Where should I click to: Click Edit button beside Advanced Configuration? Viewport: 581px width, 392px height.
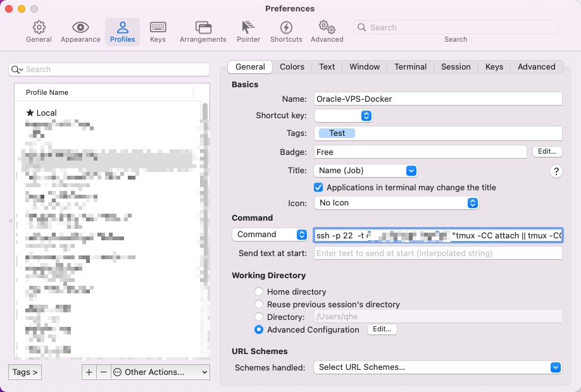point(382,329)
